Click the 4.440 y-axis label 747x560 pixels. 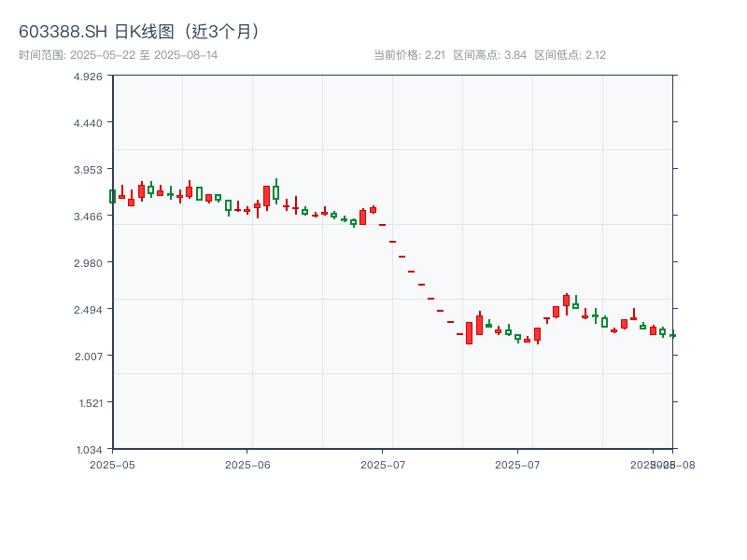(88, 123)
